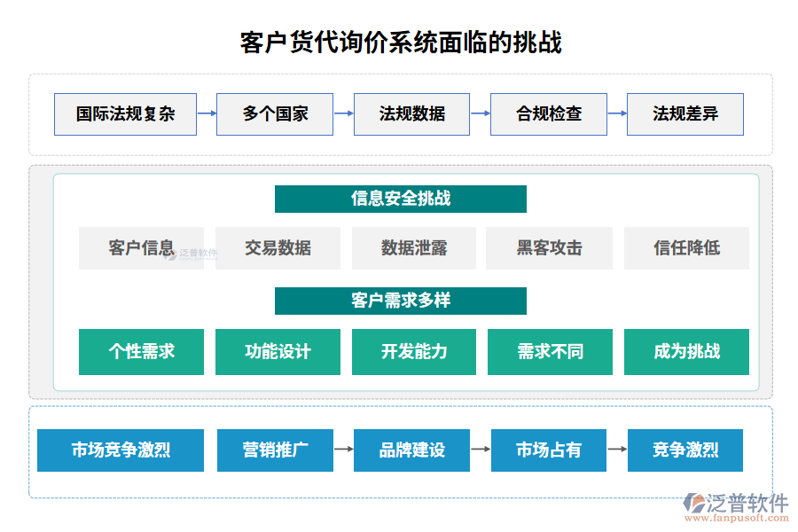Click the 客户需求多样 header bar
This screenshot has height=532, width=798.
point(400,301)
